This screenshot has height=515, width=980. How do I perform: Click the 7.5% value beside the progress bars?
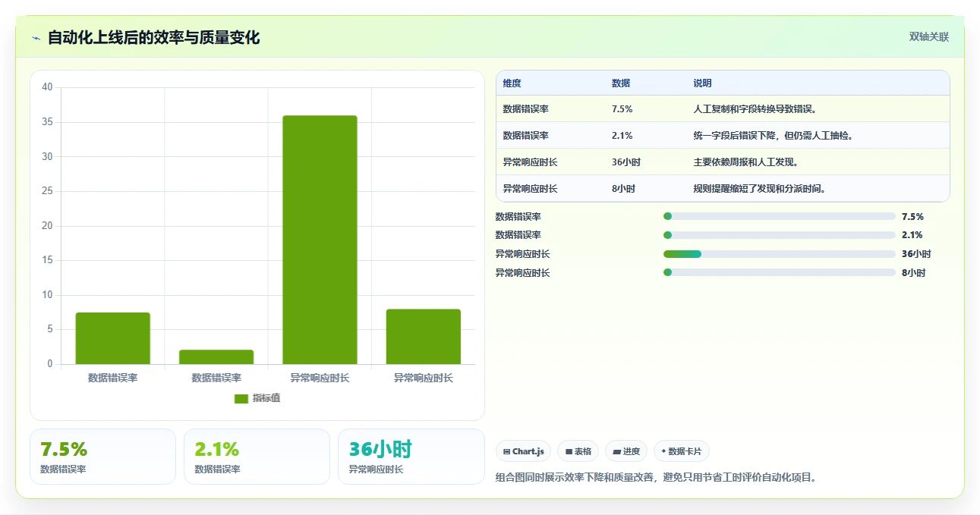coord(912,216)
